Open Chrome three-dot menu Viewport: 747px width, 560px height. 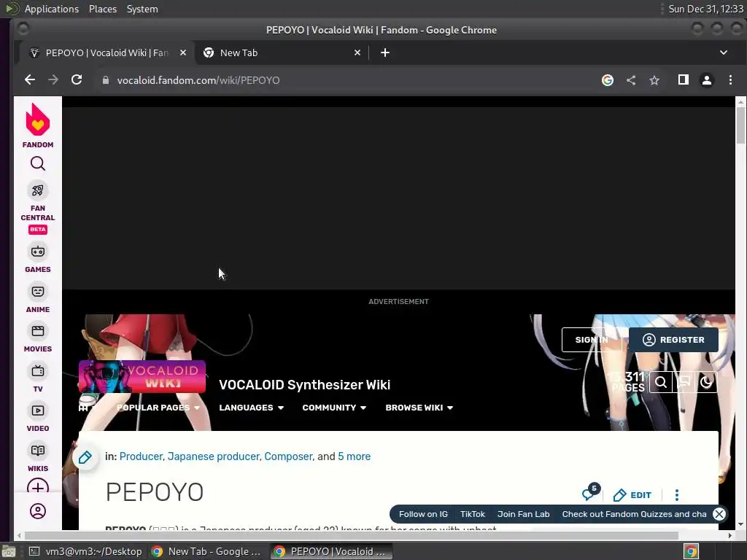730,80
